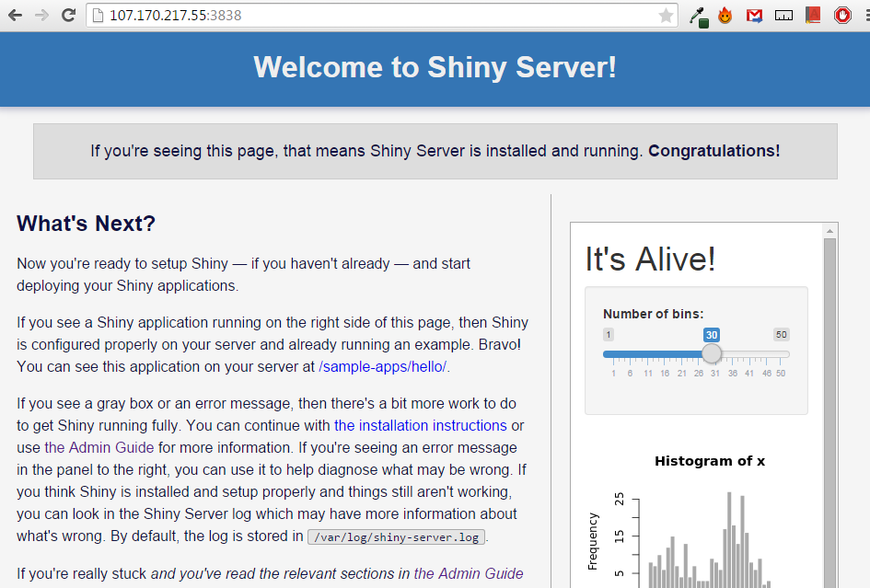
Task: Click the bold Congratulations! text
Action: 714,151
